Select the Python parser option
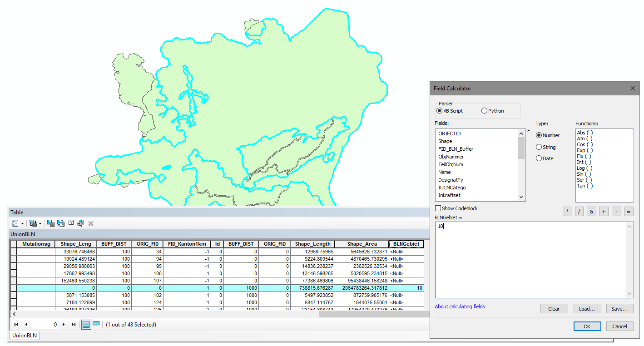 pyautogui.click(x=484, y=111)
